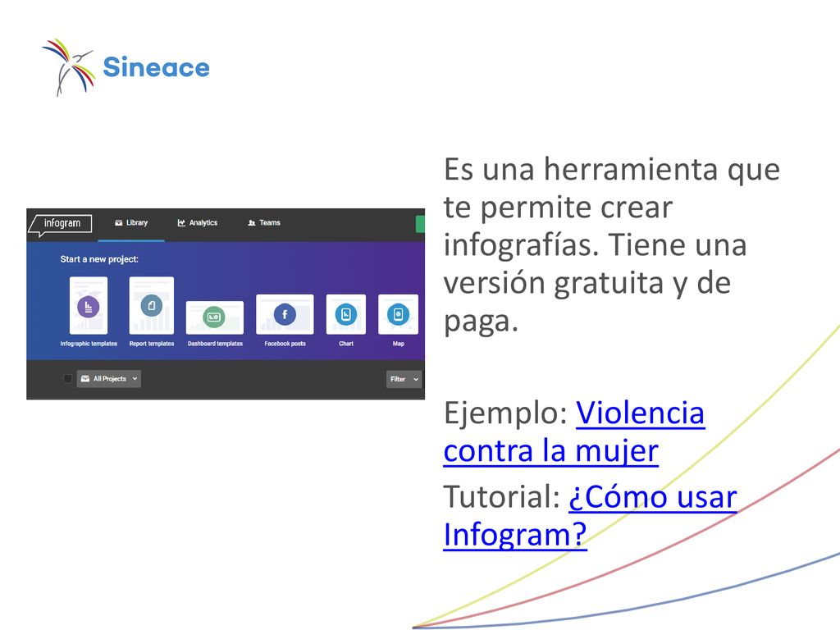Open the Filter dropdown

pos(404,379)
